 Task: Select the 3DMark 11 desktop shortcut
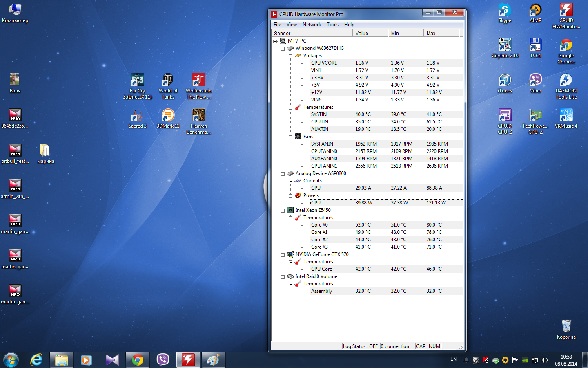(168, 119)
